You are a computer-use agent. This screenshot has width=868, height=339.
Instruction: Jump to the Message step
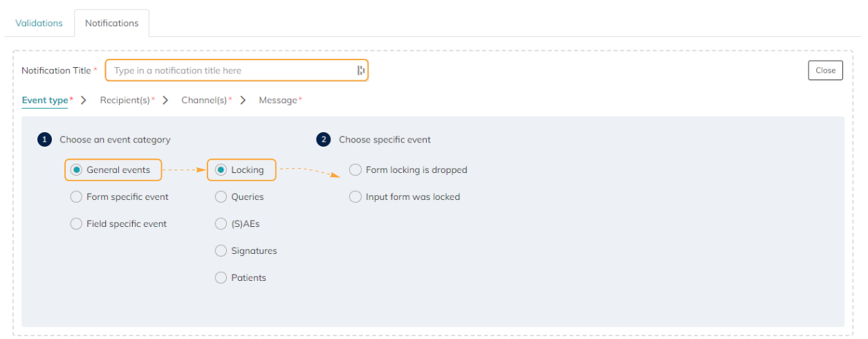coord(279,100)
